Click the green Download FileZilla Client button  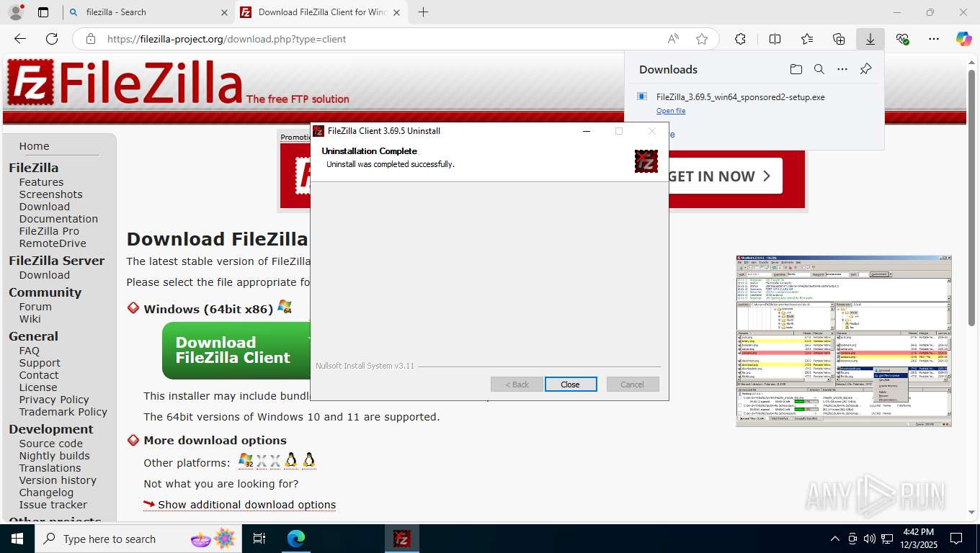(x=236, y=351)
